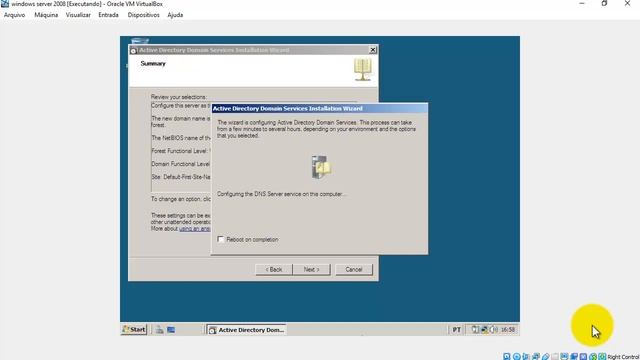Viewport: 640px width, 360px height.
Task: Click the blue quick launch icon beside Server Manager
Action: pyautogui.click(x=171, y=330)
